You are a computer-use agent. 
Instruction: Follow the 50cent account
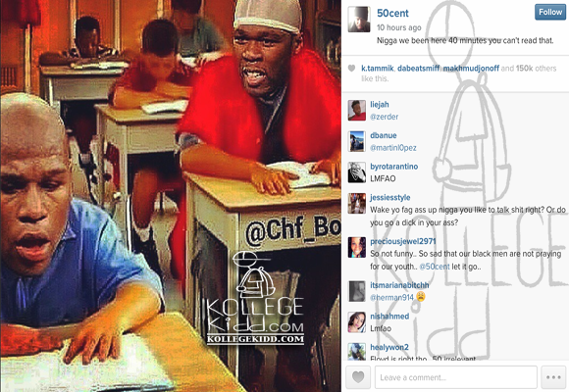(x=550, y=12)
